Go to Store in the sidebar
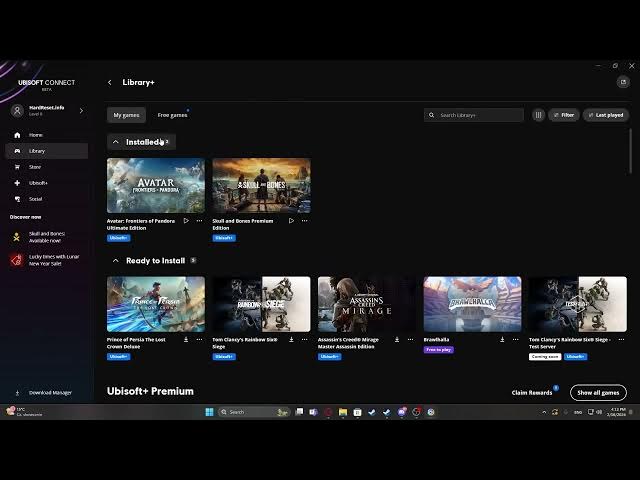Screen dimensions: 640x480 coord(35,167)
